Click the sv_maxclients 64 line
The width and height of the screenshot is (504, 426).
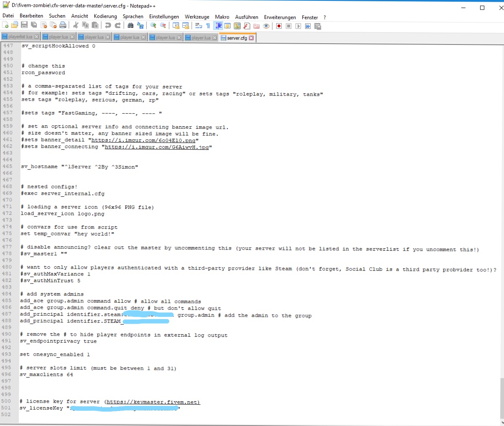(x=46, y=374)
